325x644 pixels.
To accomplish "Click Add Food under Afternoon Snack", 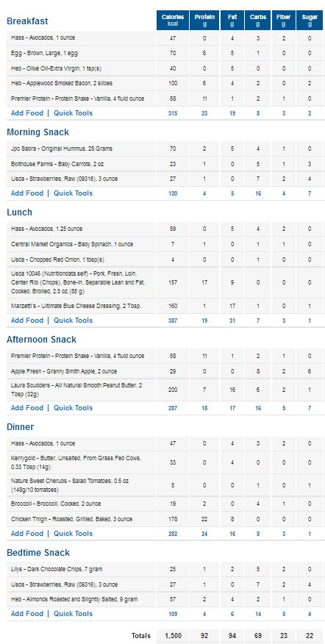I will pos(26,408).
